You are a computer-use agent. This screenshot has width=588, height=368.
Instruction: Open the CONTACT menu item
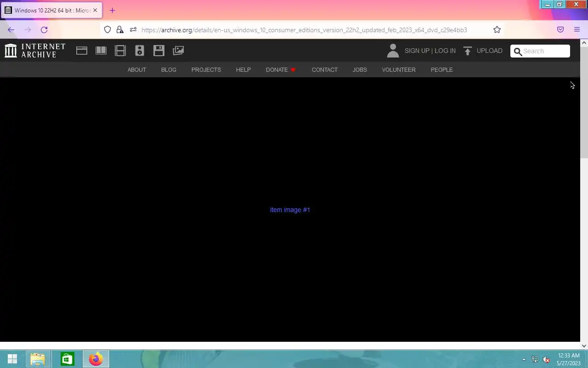point(325,70)
